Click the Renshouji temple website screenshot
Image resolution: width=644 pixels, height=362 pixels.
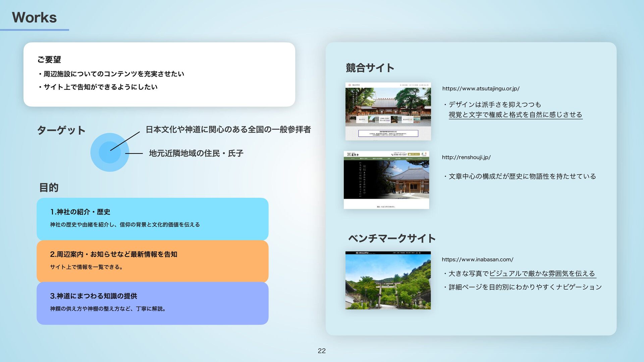click(x=386, y=180)
